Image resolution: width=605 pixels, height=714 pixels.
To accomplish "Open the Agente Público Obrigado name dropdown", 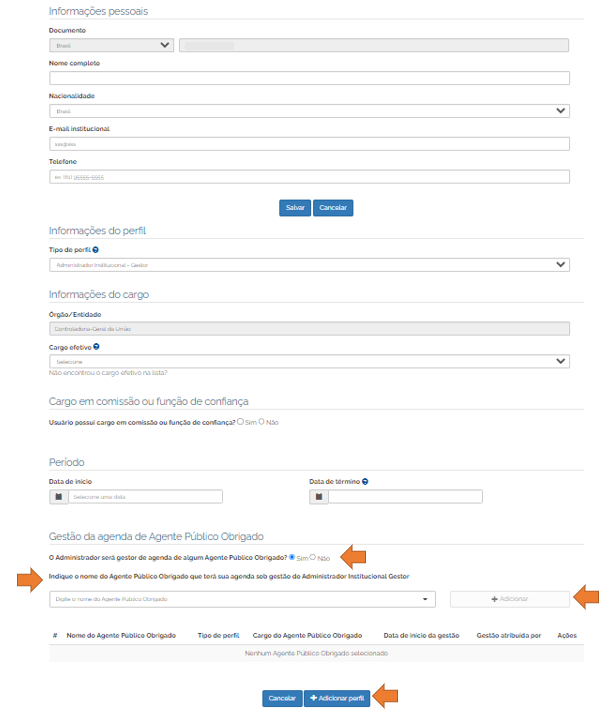I will pos(242,599).
